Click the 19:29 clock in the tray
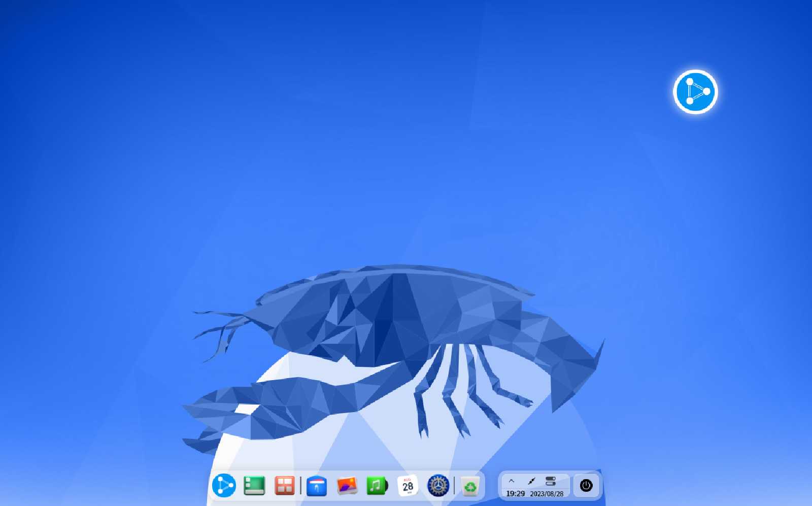This screenshot has width=812, height=506. (x=516, y=493)
